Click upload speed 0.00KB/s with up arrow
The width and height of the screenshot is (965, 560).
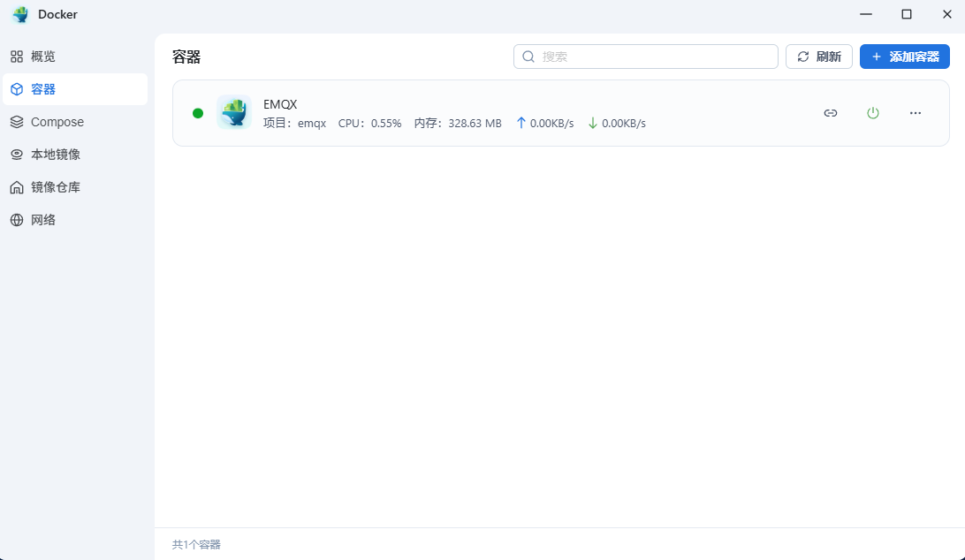click(544, 123)
